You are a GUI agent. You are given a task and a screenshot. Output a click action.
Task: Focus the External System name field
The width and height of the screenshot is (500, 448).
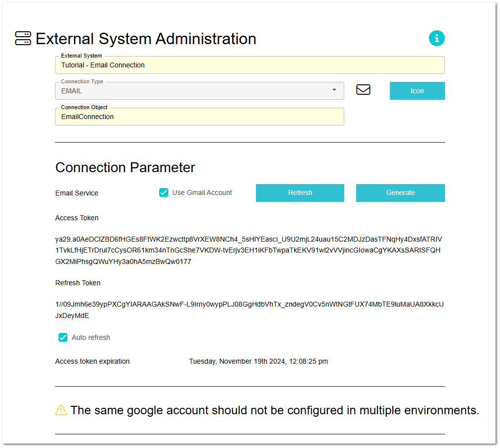(x=250, y=65)
